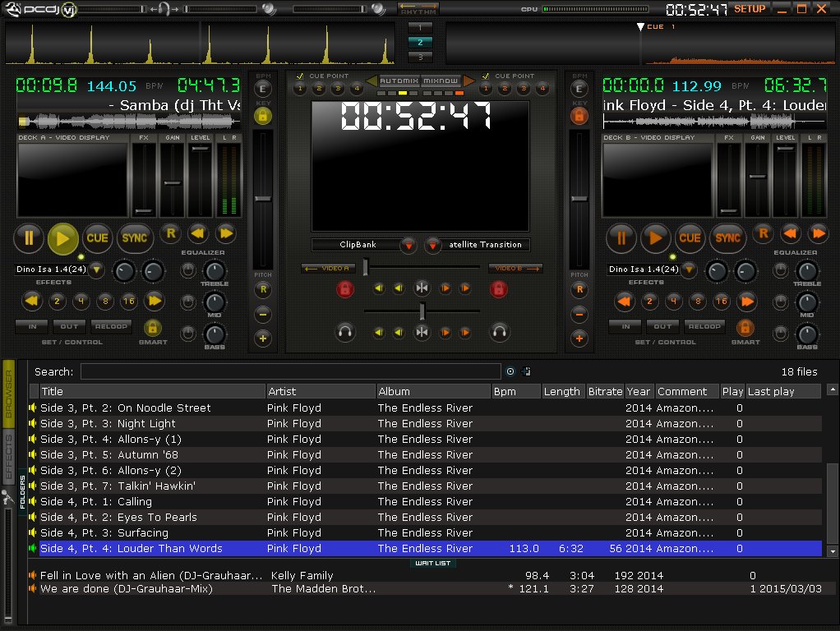840x631 pixels.
Task: Click Deck A 16-beat loop button
Action: (129, 301)
